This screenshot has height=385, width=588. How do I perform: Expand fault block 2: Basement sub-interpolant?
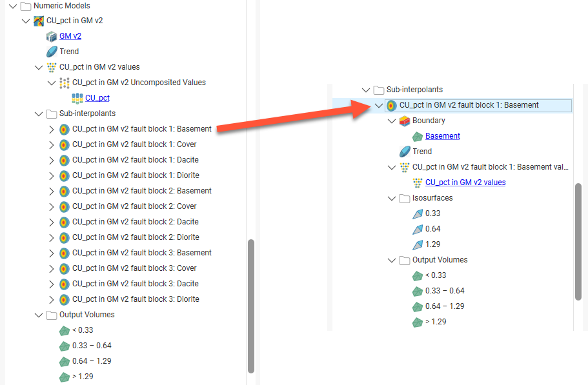tap(52, 191)
